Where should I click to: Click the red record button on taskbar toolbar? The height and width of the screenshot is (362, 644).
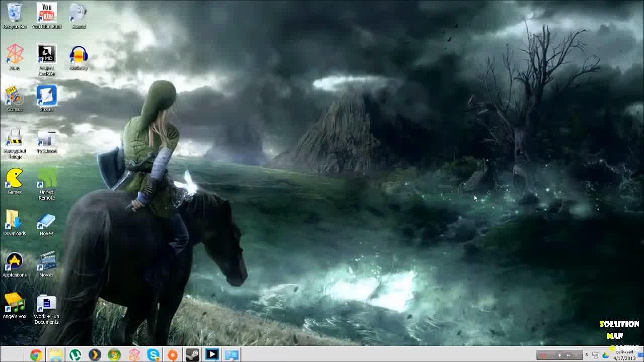tap(543, 355)
